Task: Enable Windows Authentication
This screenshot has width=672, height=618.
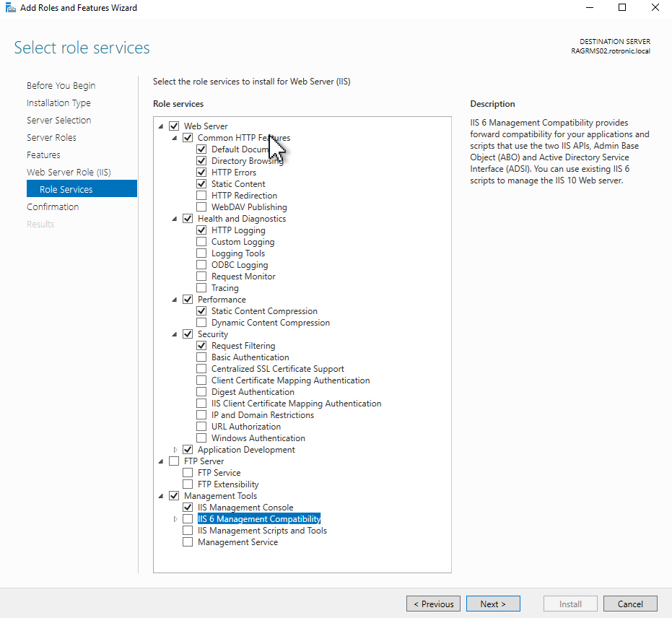Action: (x=201, y=438)
